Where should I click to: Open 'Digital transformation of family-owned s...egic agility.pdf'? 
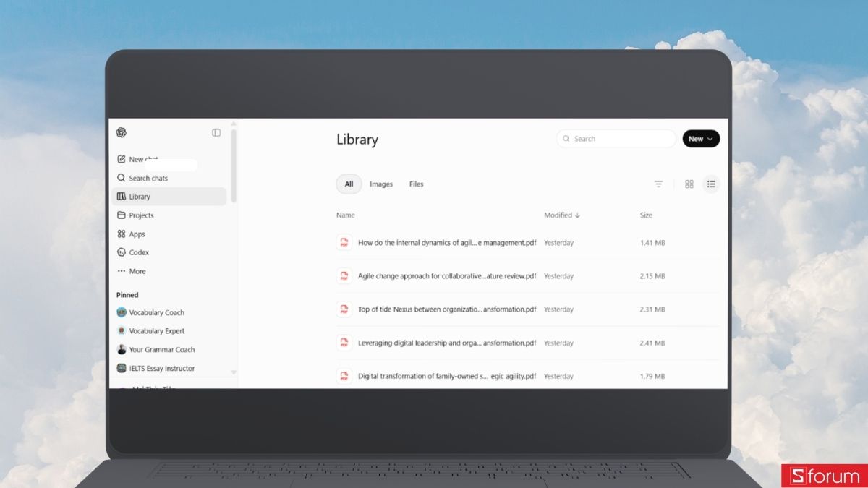click(447, 376)
